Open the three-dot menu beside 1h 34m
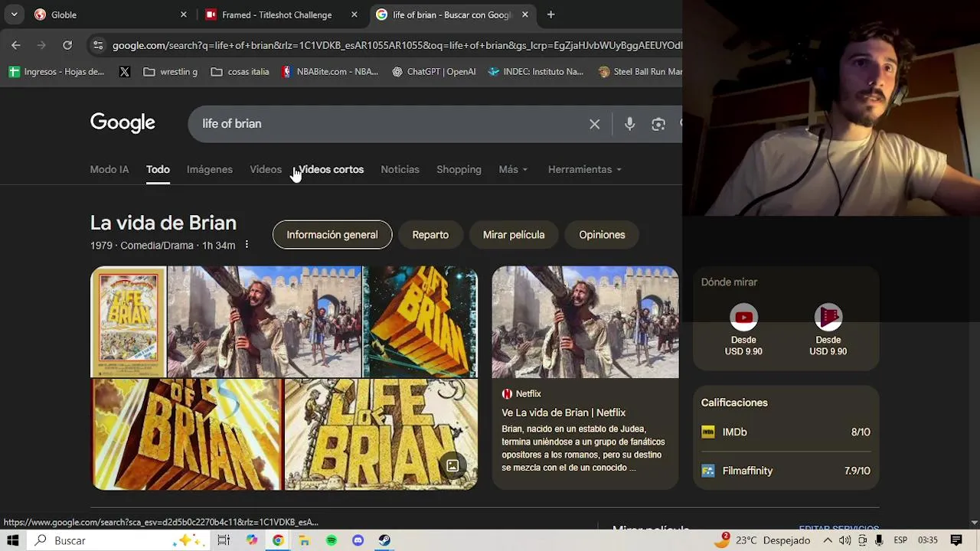The image size is (980, 551). pos(247,245)
